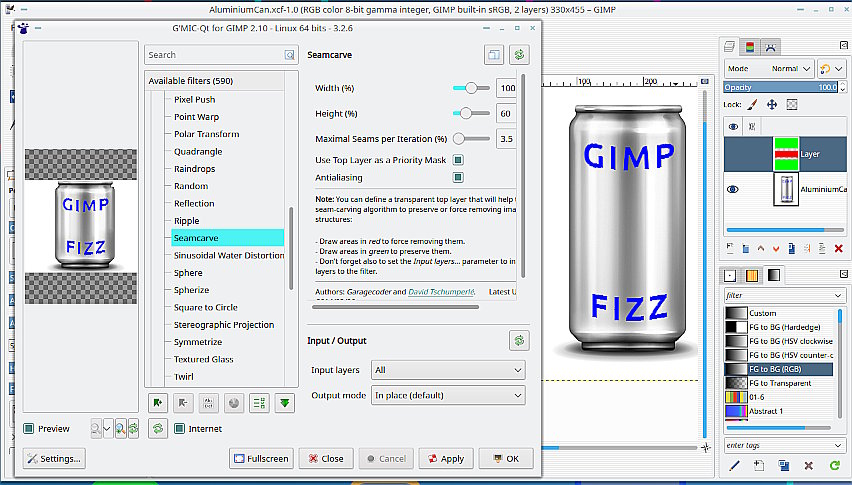The image size is (852, 485).
Task: Switch to the Patterns tab
Action: point(751,275)
